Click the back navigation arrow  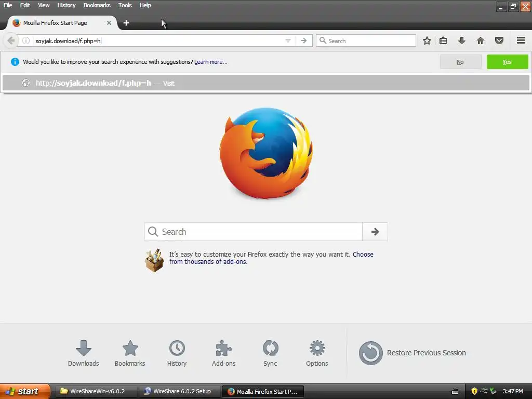click(x=10, y=41)
